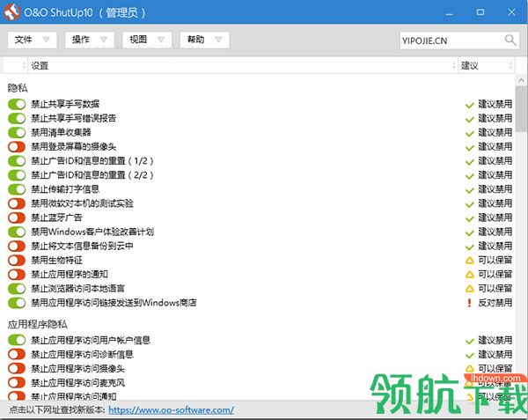The height and width of the screenshot is (420, 528).
Task: Maximize the O&O ShutUp10 window
Action: [x=480, y=12]
